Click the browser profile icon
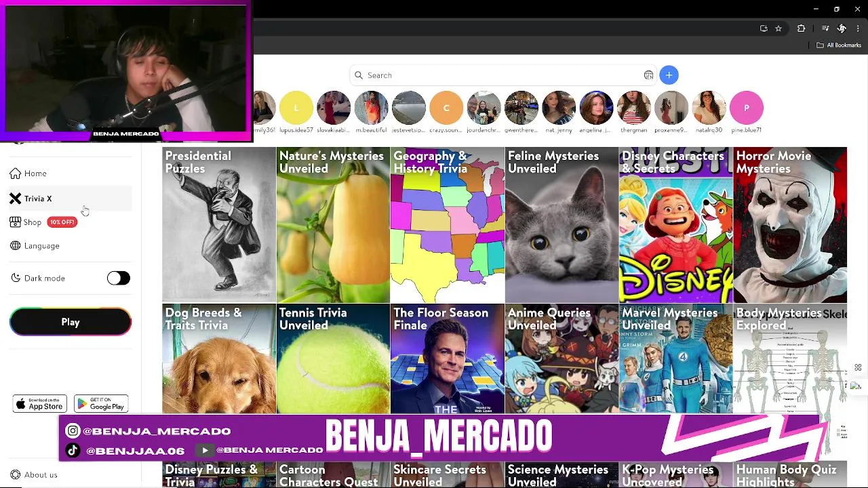868x488 pixels. click(x=842, y=28)
